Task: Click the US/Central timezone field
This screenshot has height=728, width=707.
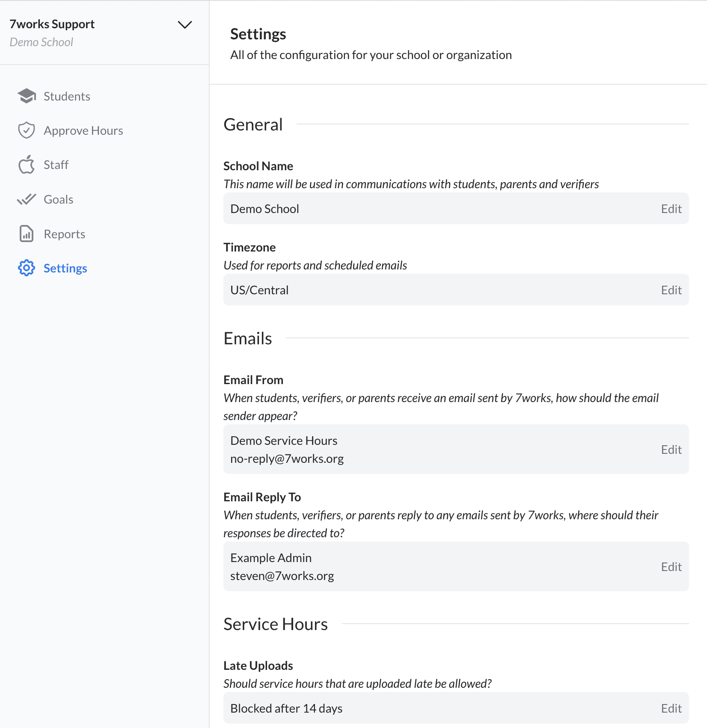Action: [x=456, y=290]
